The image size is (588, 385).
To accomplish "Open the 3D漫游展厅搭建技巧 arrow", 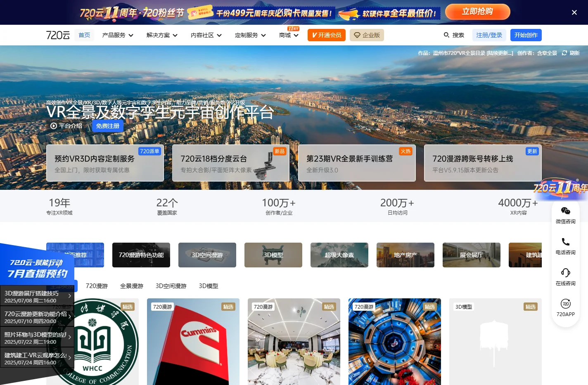I will pyautogui.click(x=70, y=295).
